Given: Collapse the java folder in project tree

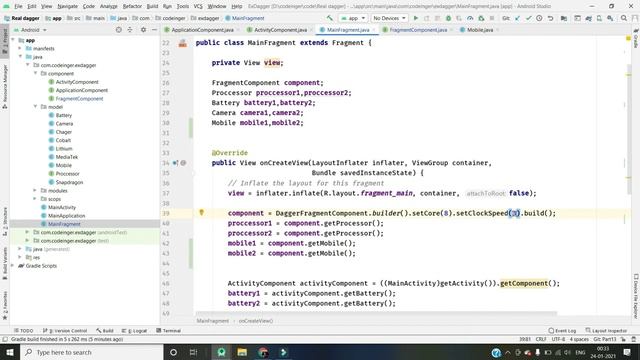Looking at the screenshot, I should pos(20,57).
